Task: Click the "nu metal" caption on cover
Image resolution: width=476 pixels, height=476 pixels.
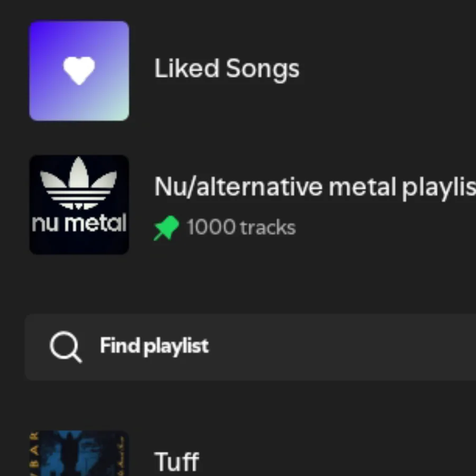Action: click(79, 223)
